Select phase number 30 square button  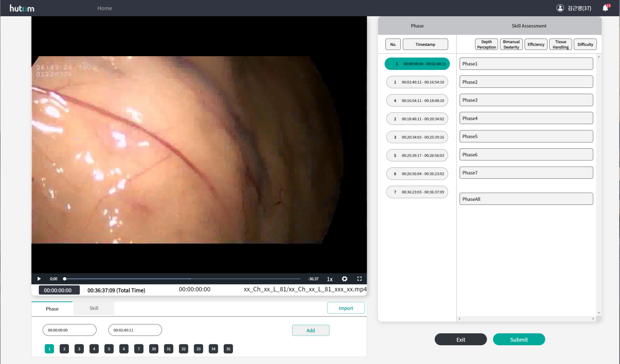pos(154,349)
